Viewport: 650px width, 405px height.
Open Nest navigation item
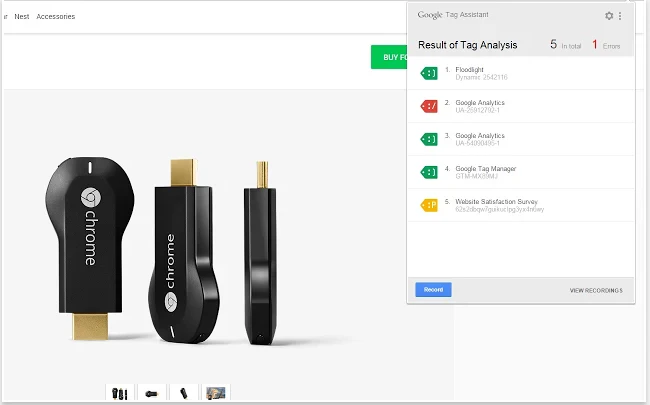(22, 17)
